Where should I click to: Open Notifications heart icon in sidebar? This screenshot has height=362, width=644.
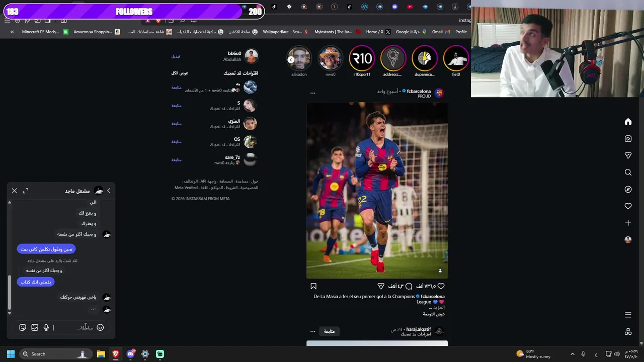pyautogui.click(x=628, y=206)
